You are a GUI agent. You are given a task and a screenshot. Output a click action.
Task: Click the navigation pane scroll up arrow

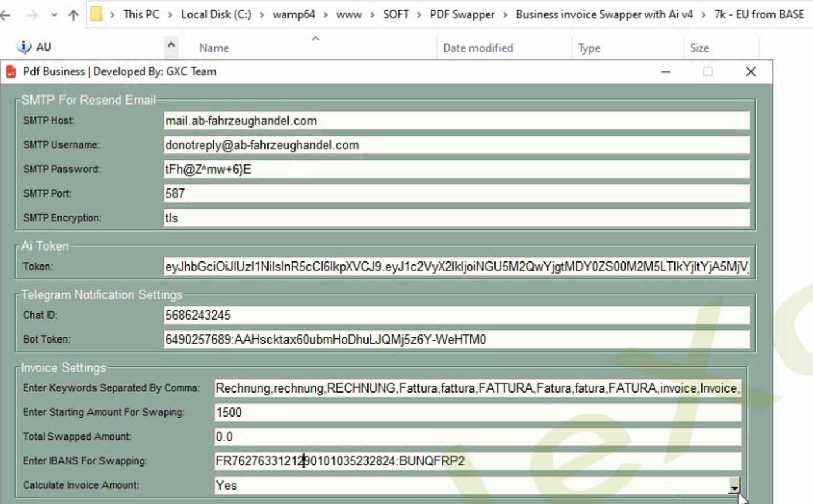171,45
